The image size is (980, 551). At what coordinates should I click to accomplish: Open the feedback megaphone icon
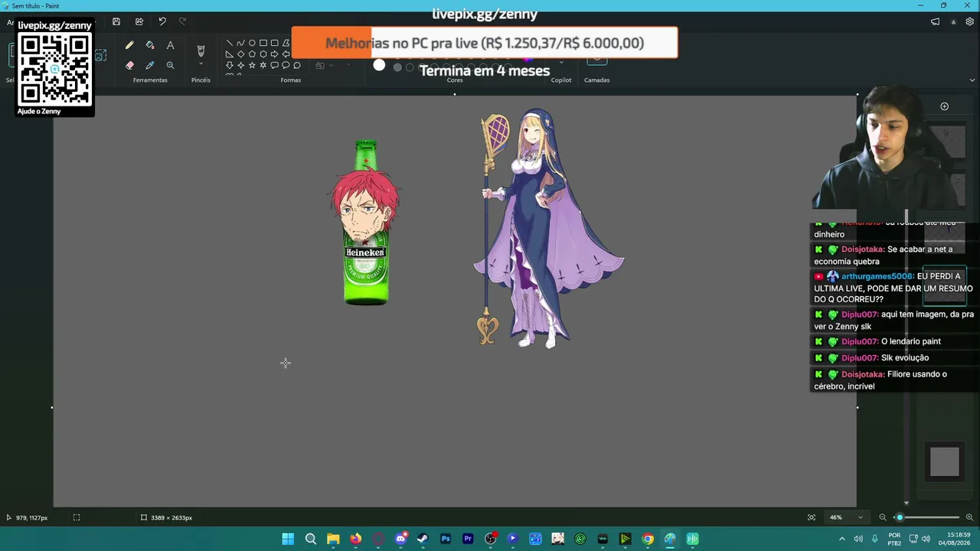click(935, 22)
